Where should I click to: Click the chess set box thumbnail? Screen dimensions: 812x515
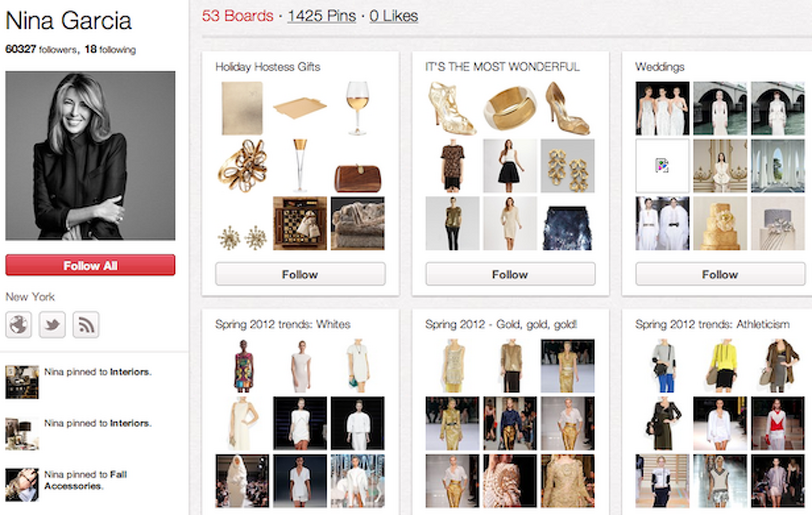[x=300, y=223]
